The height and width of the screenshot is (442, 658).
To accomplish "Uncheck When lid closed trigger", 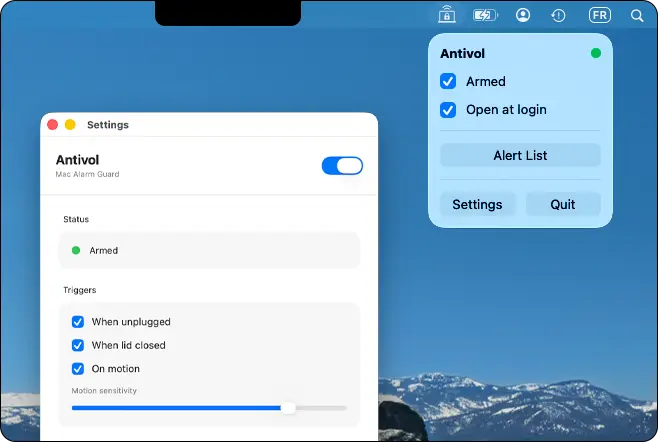I will point(78,345).
